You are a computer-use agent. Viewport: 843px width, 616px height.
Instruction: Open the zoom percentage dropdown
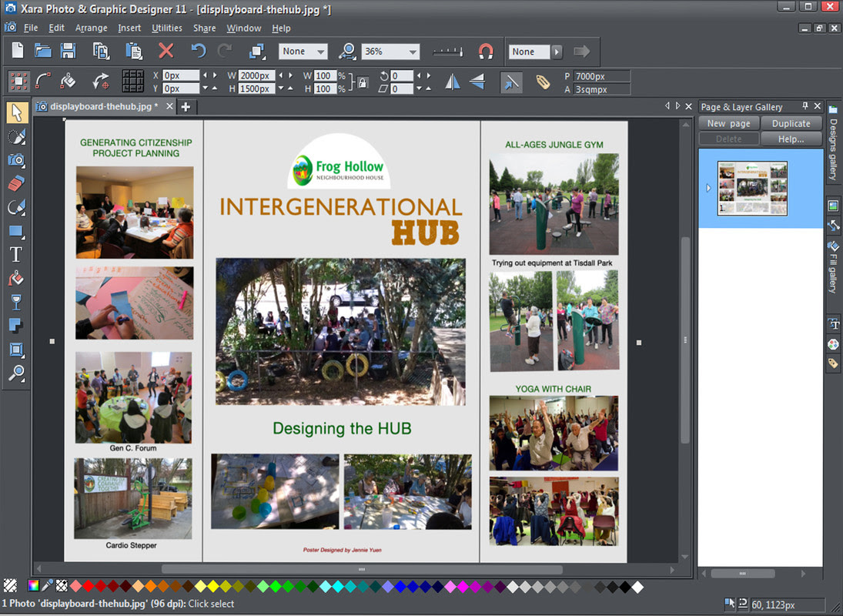pyautogui.click(x=413, y=52)
